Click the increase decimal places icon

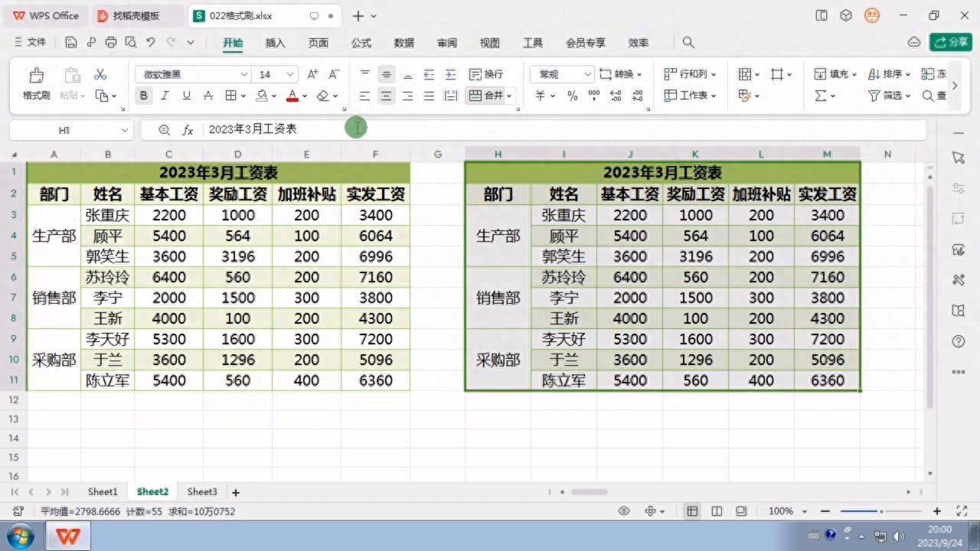pos(616,96)
